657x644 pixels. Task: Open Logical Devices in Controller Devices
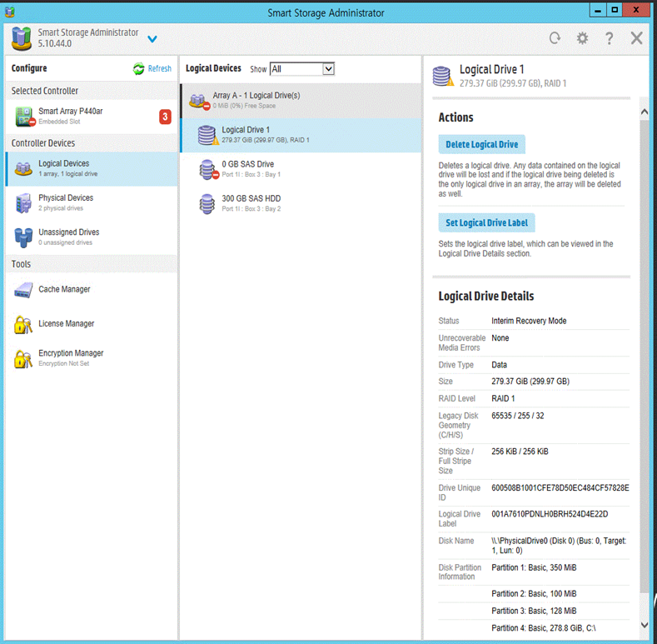point(92,168)
